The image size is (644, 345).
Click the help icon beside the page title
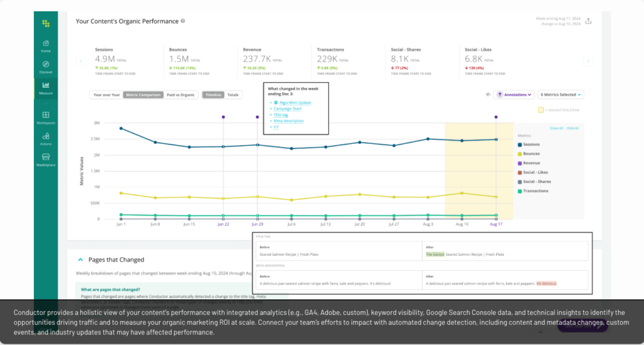[x=183, y=21]
